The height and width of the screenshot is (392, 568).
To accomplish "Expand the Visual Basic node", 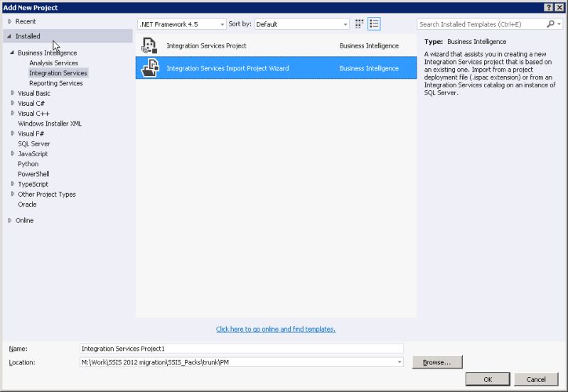I will click(x=13, y=93).
